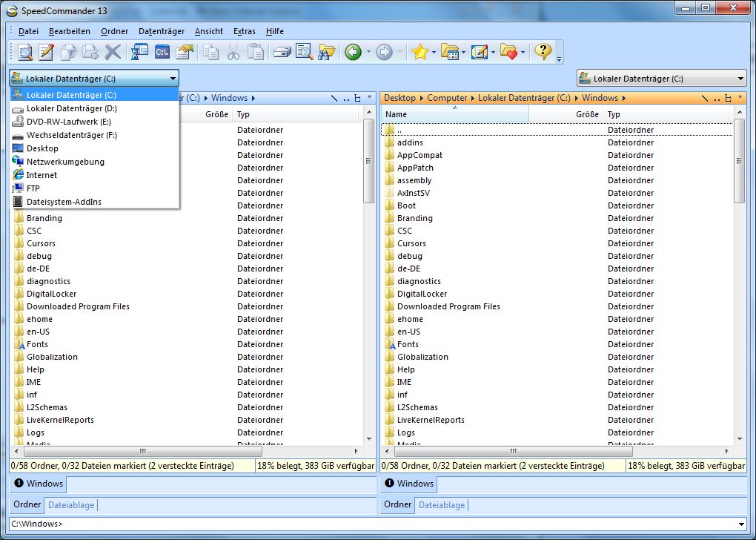Open Help via the question mark icon
The width and height of the screenshot is (756, 540).
543,52
